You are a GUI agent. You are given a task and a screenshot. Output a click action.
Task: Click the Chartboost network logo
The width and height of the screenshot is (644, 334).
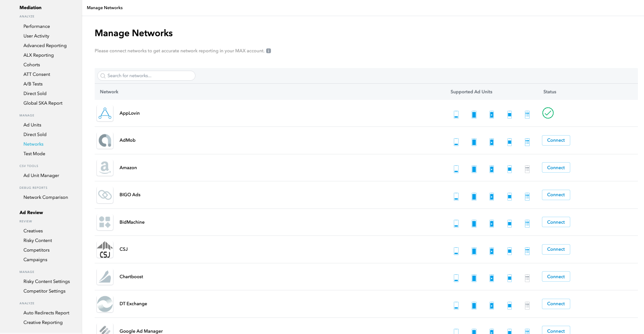(105, 276)
